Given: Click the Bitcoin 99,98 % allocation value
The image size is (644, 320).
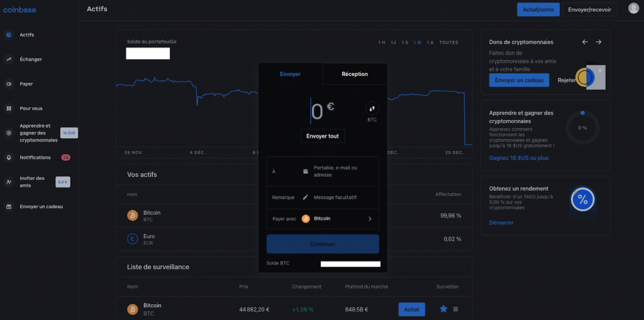Looking at the screenshot, I should (450, 216).
